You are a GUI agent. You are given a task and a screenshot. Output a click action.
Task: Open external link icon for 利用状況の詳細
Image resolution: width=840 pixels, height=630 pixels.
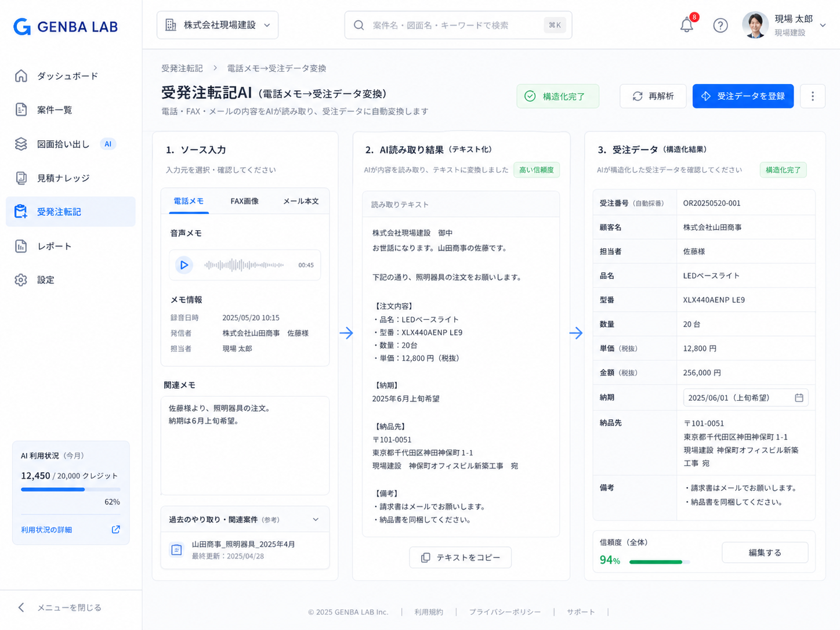(x=116, y=529)
